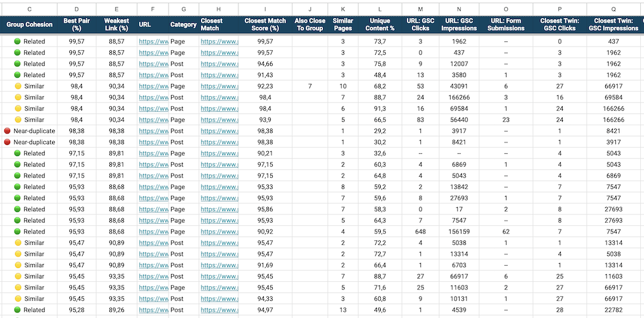The image size is (644, 318).
Task: Click the Also Close To Group cell showing 7
Action: (x=310, y=86)
